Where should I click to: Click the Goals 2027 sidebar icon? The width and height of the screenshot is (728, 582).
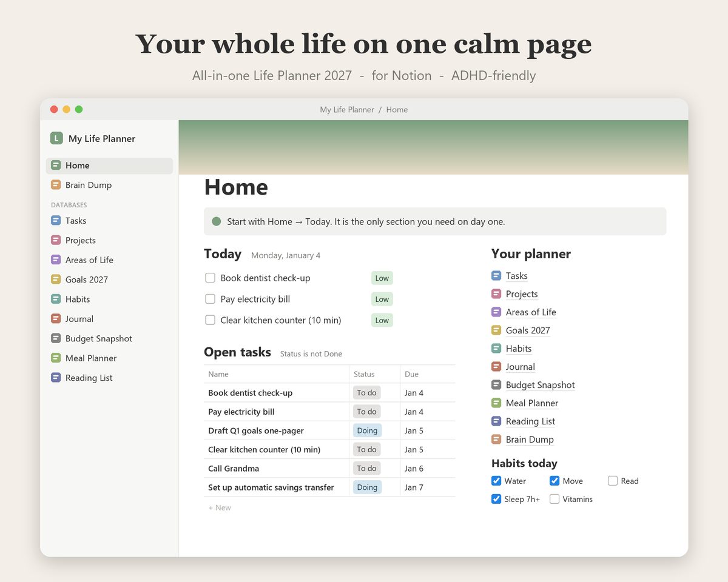tap(56, 279)
